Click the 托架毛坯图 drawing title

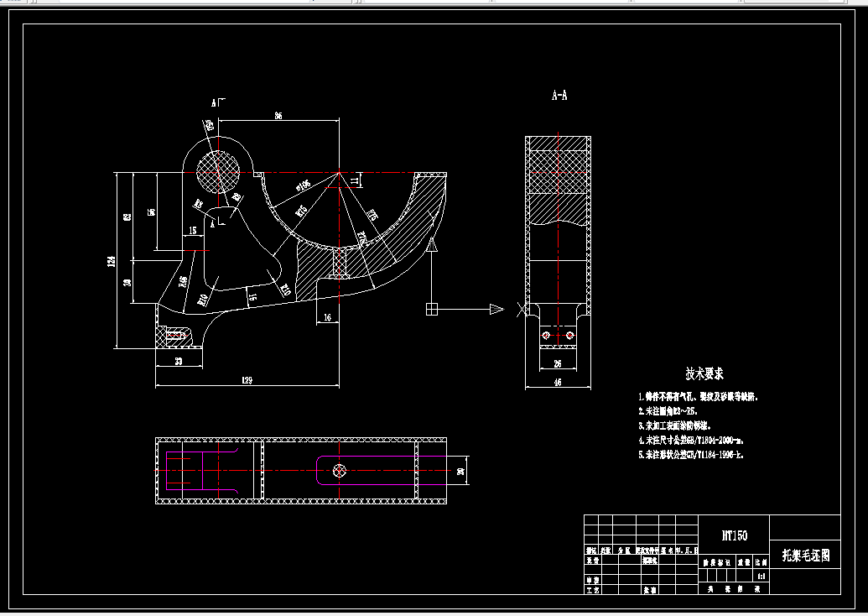[806, 555]
